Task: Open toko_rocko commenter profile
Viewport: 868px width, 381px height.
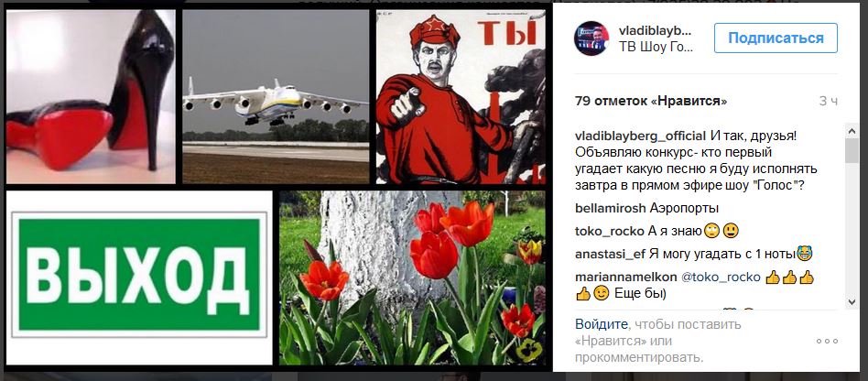Action: [610, 232]
